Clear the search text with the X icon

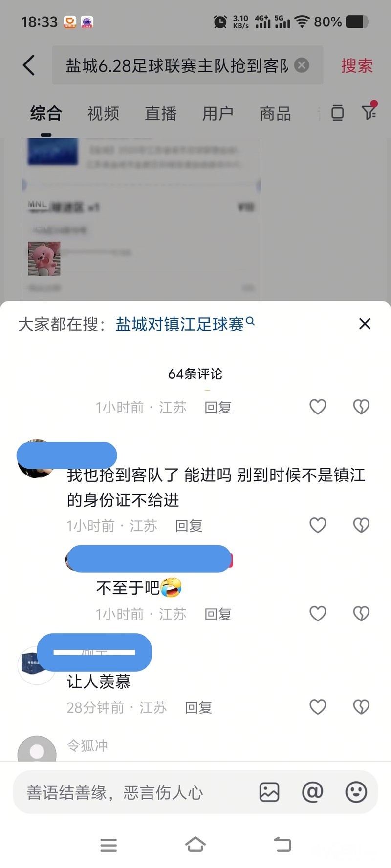[x=302, y=65]
